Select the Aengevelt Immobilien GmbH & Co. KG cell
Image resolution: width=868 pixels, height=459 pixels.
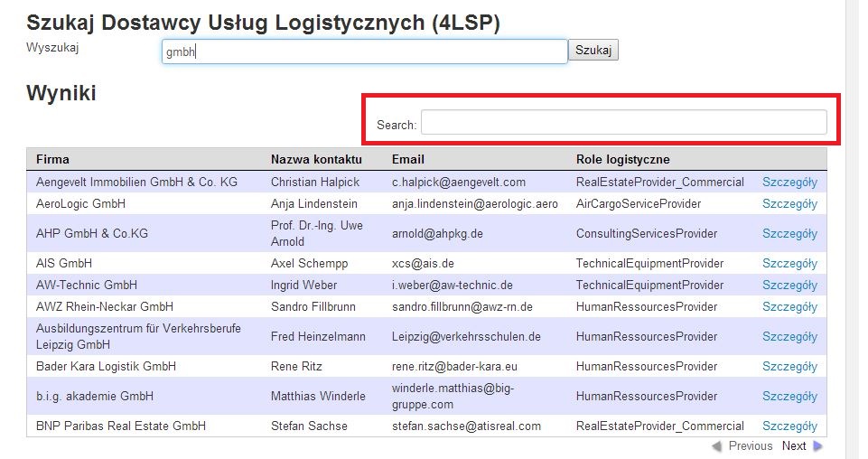[136, 183]
